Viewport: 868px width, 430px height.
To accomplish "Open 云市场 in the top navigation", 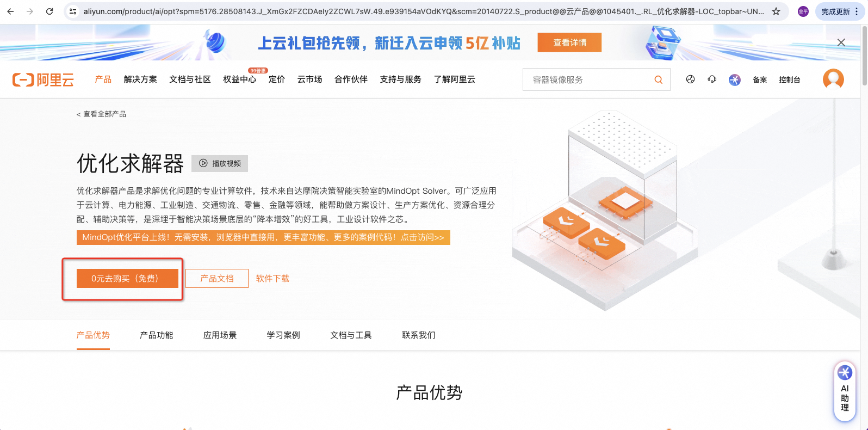I will coord(309,79).
